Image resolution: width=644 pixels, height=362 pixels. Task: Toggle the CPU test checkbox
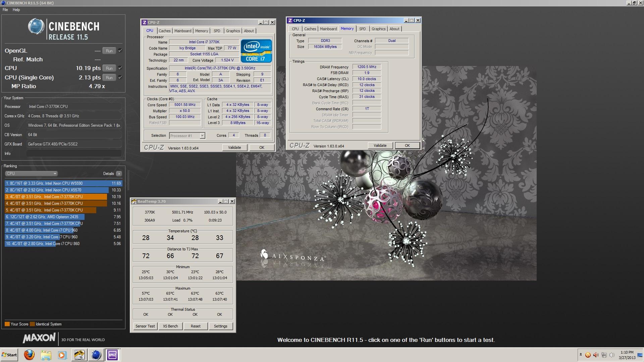click(x=120, y=68)
